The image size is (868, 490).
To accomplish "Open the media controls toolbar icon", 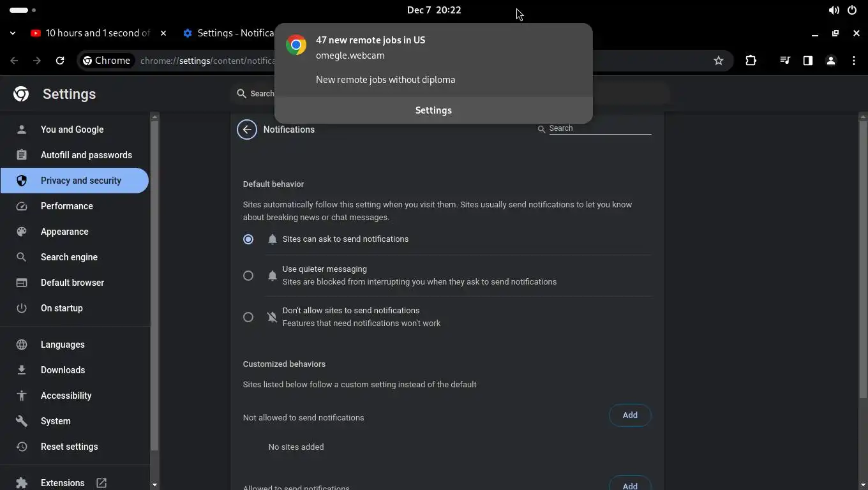I will click(x=785, y=61).
